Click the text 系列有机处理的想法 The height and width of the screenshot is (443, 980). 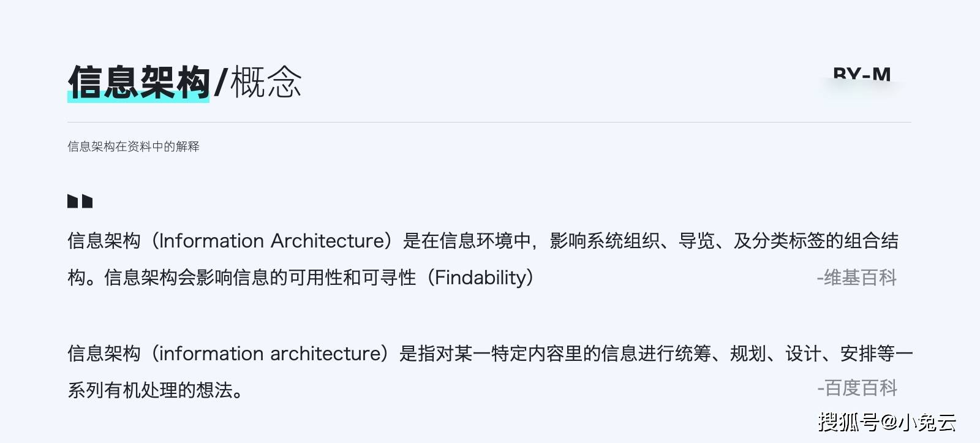150,390
